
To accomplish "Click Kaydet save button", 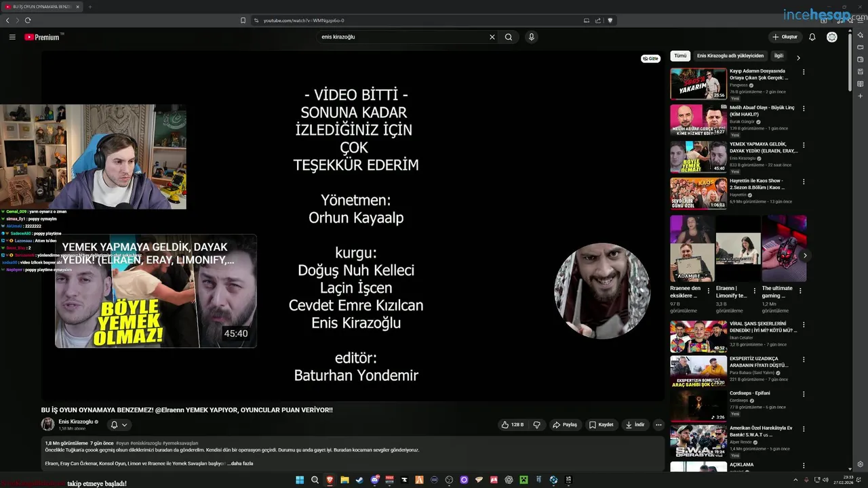I will click(x=601, y=425).
